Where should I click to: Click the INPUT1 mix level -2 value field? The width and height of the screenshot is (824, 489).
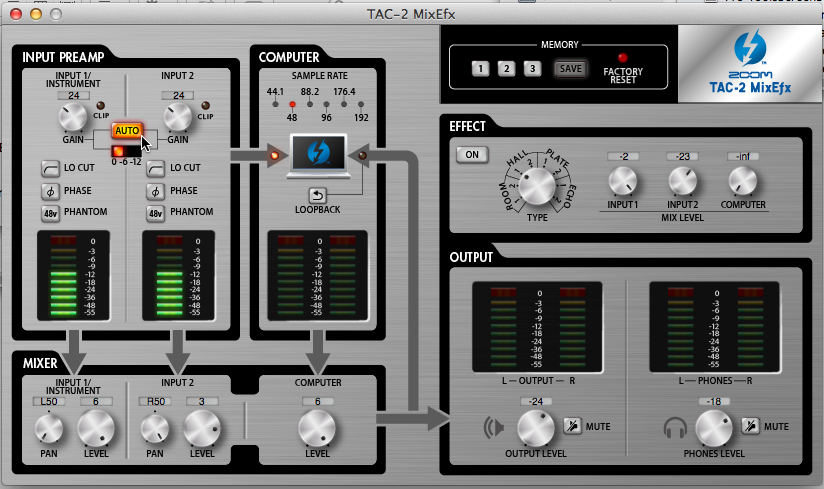[623, 157]
